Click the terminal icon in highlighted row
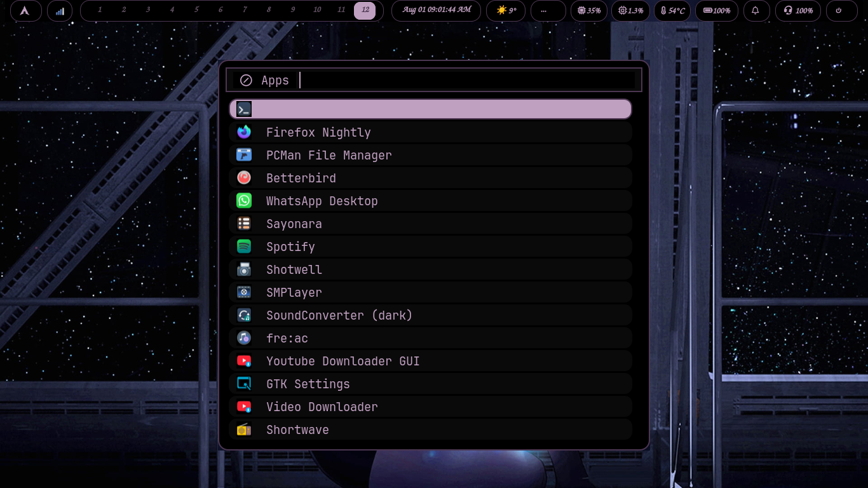 244,109
